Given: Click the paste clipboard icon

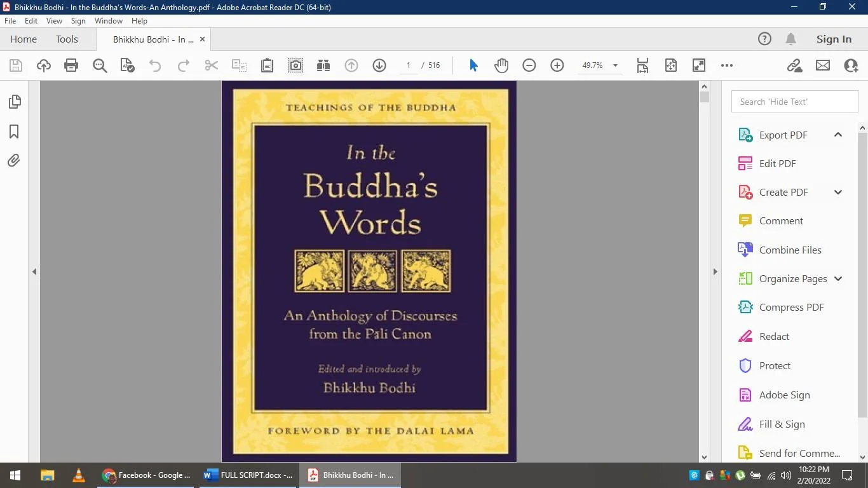Looking at the screenshot, I should pyautogui.click(x=267, y=65).
